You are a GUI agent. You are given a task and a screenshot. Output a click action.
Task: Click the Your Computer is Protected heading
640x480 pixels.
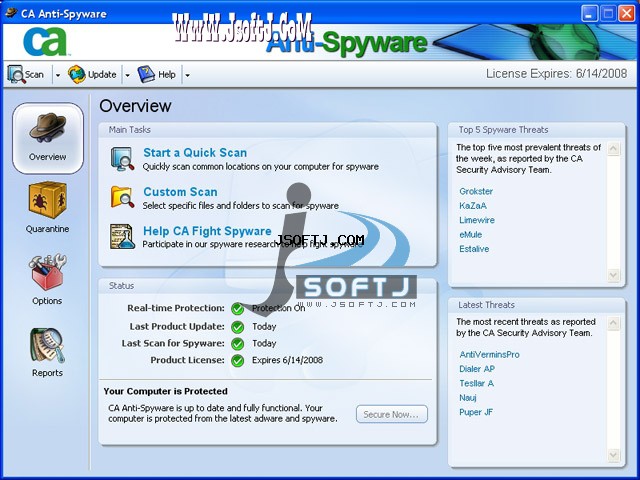click(x=166, y=391)
